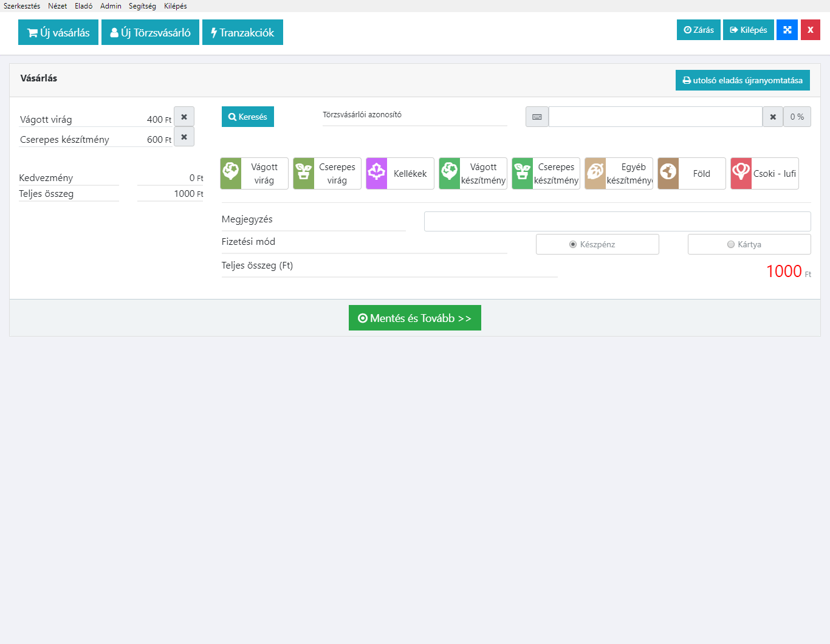Remove the Vágott virág 400 Ft item

point(184,117)
